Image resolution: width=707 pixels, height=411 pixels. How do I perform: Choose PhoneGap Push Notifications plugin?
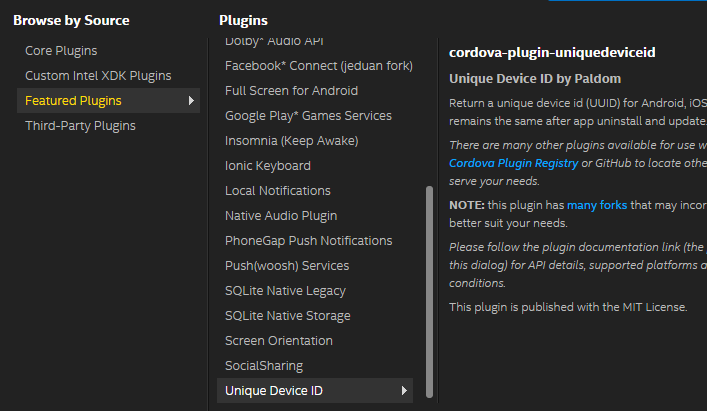click(x=308, y=241)
